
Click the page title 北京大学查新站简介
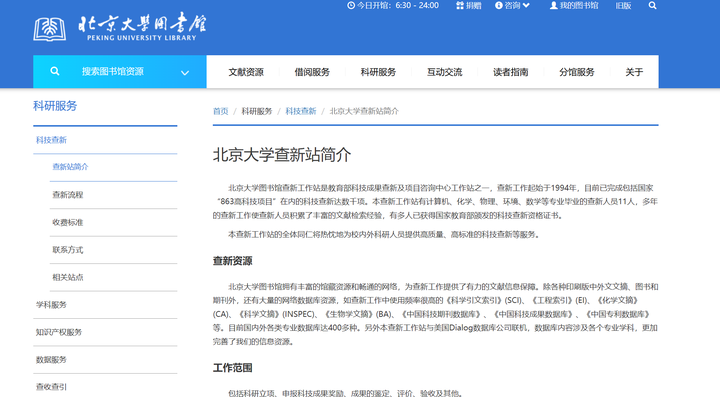click(282, 155)
